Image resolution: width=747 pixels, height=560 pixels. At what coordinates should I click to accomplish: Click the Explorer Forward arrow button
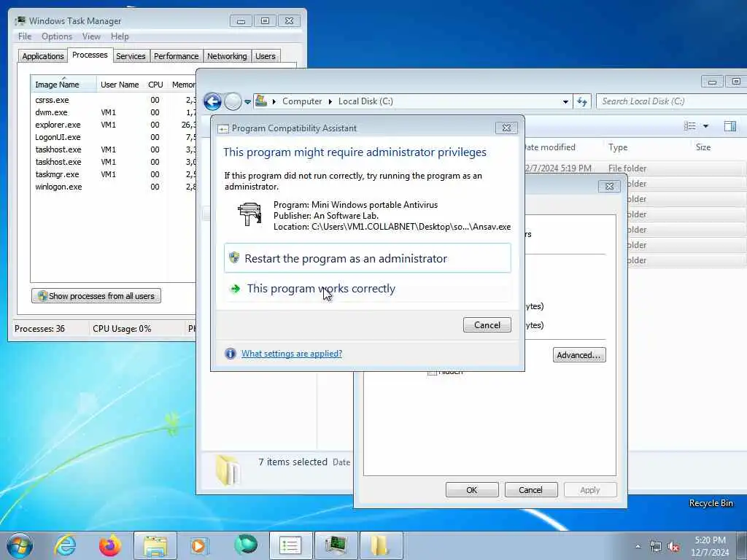click(x=233, y=101)
